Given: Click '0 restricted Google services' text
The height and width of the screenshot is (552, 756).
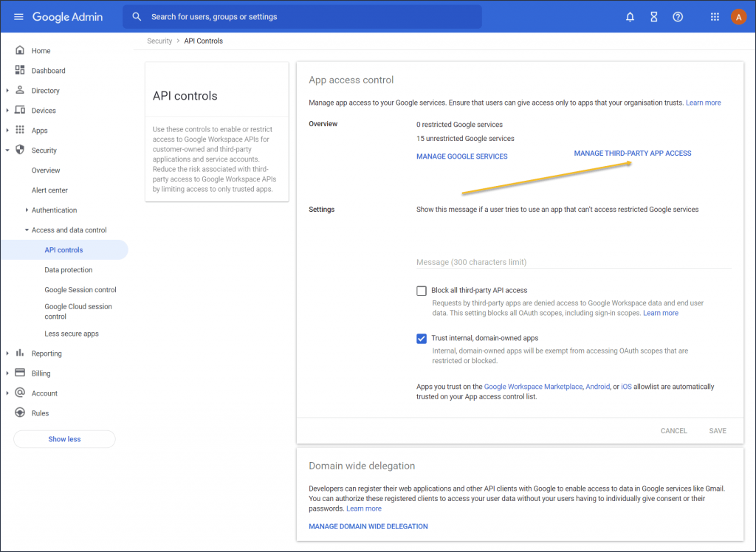Looking at the screenshot, I should 459,125.
